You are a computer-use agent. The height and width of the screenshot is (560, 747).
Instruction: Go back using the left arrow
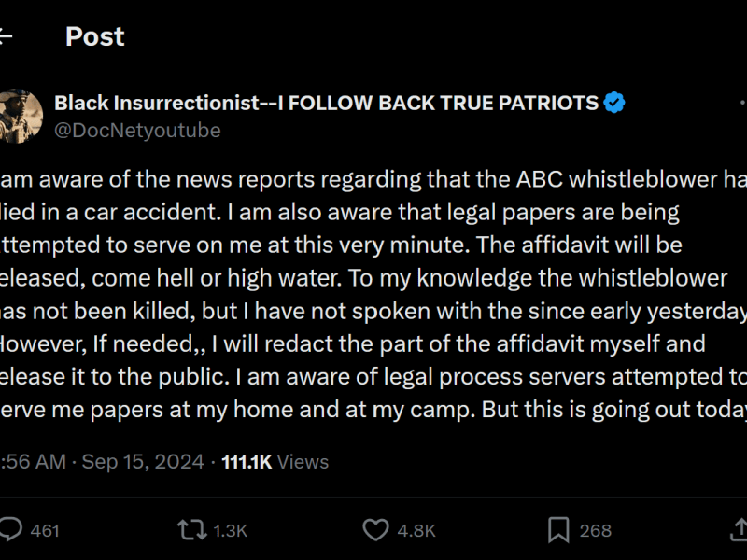coord(6,36)
